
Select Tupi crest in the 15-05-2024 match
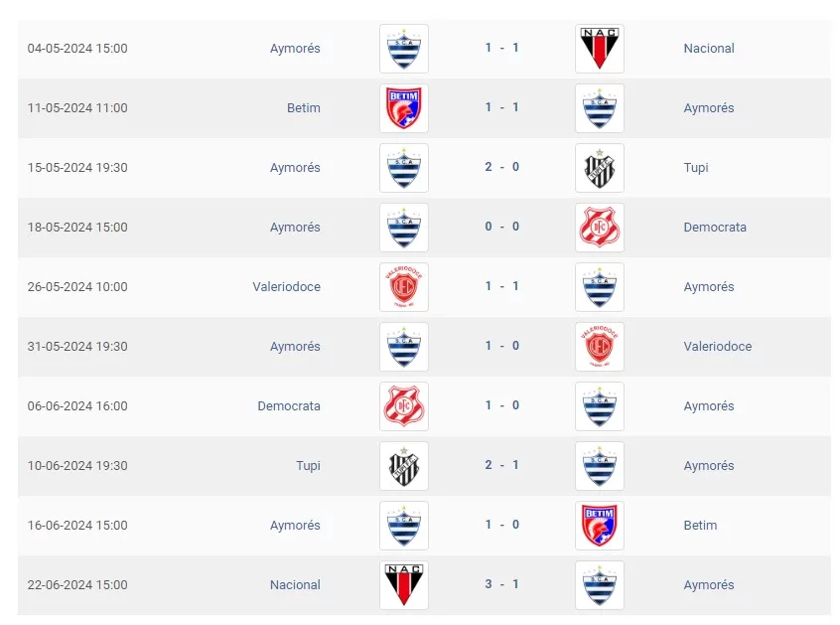(x=600, y=168)
